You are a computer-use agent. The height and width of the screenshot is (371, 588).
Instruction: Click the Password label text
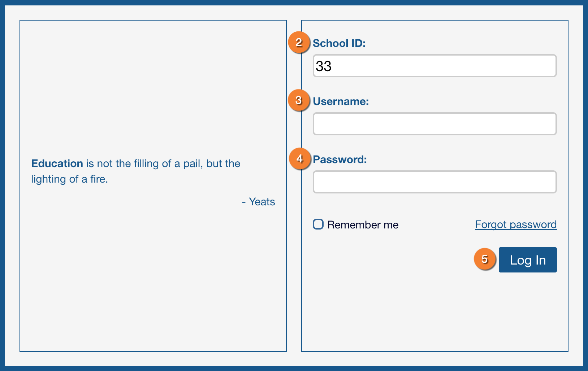tap(340, 160)
